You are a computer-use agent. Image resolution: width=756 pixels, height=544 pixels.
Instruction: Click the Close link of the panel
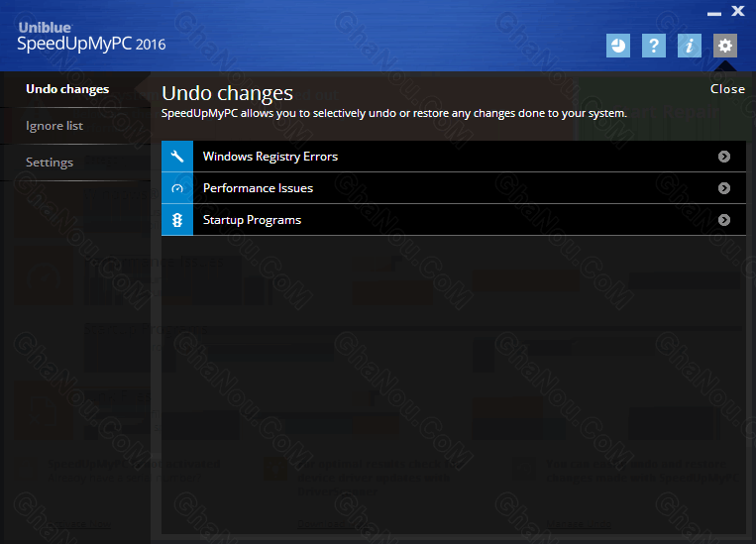727,89
